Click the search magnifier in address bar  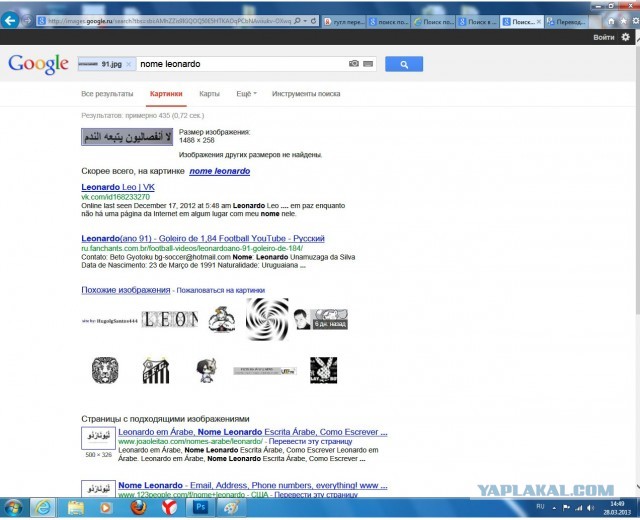pos(297,21)
